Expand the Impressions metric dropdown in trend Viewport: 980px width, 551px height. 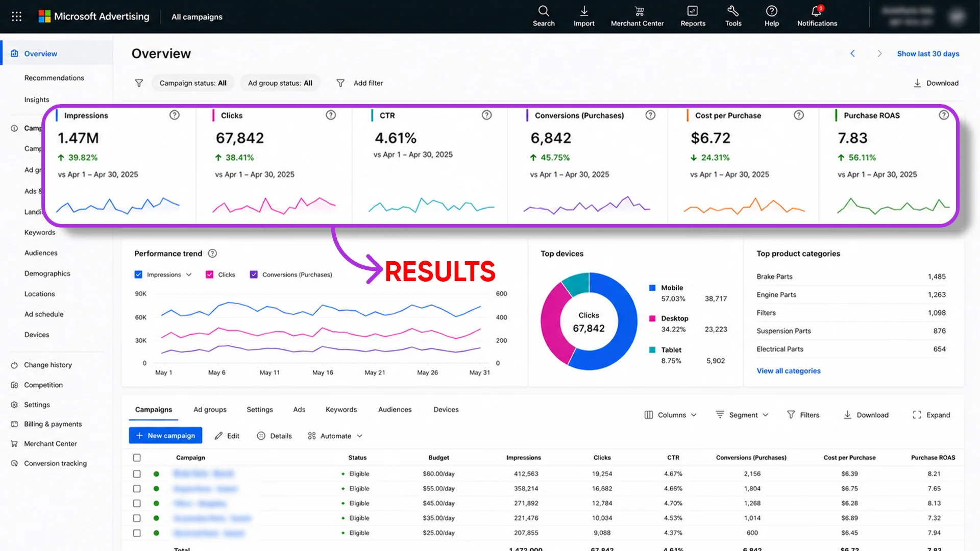pyautogui.click(x=189, y=274)
